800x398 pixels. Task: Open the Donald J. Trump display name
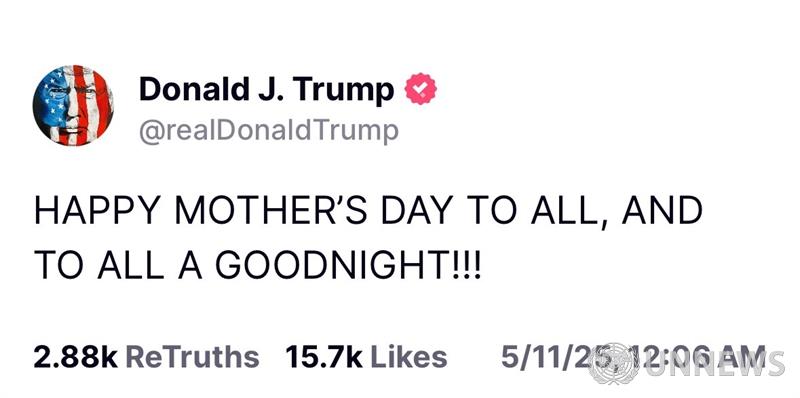click(266, 90)
